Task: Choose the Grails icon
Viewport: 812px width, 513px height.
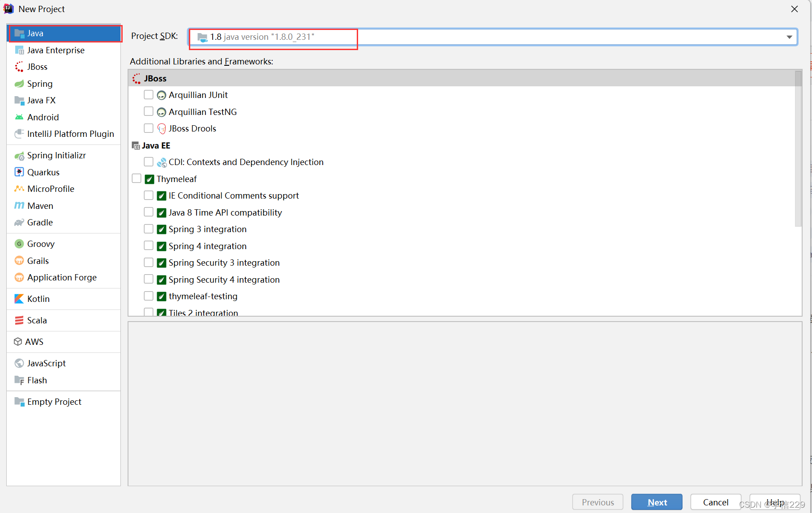Action: coord(19,261)
